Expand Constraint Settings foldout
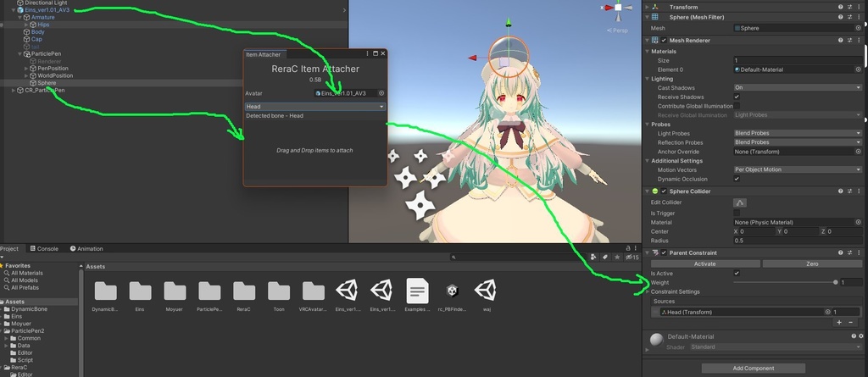Viewport: 868px width, 377px height. click(x=648, y=291)
